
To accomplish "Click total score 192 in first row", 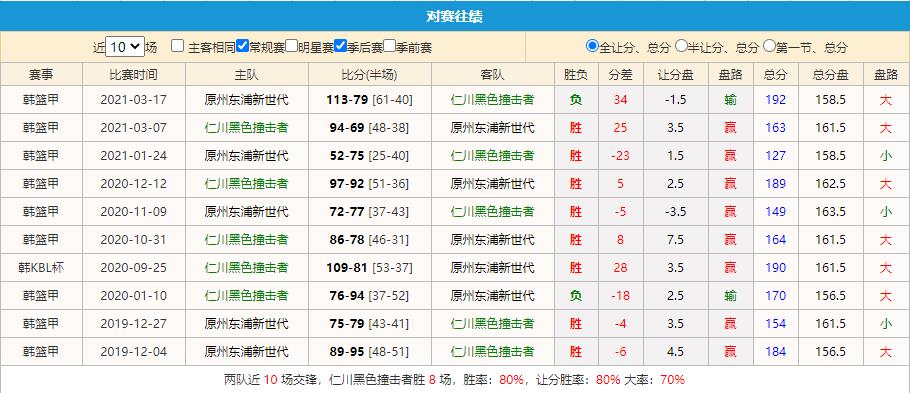I will pos(775,100).
